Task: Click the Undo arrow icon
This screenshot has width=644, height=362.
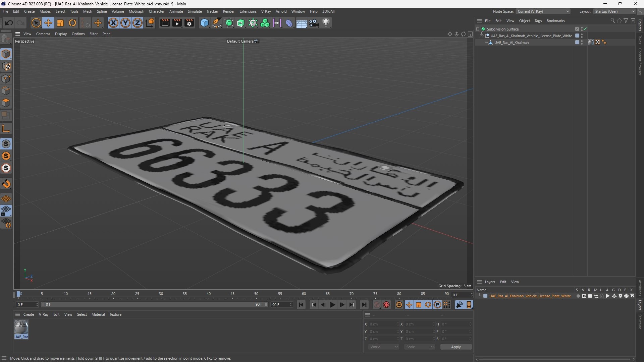Action: pos(9,23)
